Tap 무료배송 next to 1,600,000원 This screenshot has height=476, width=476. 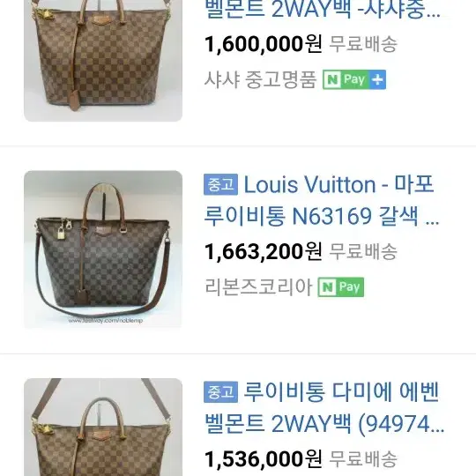pos(363,44)
